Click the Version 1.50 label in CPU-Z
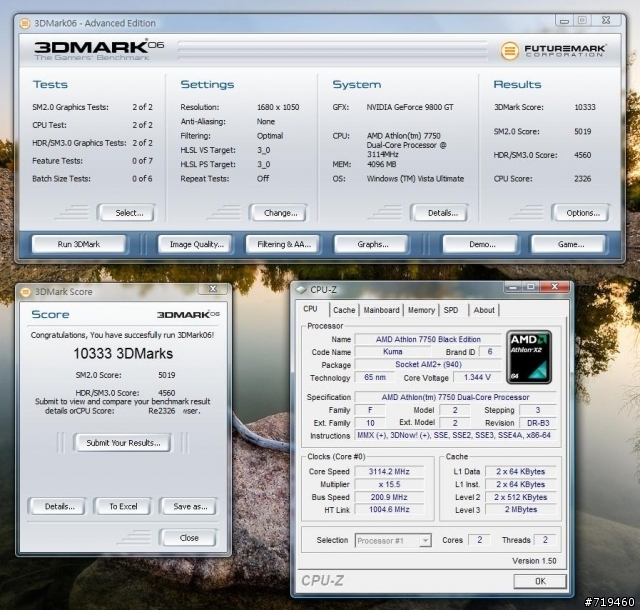640x610 pixels. tap(534, 561)
